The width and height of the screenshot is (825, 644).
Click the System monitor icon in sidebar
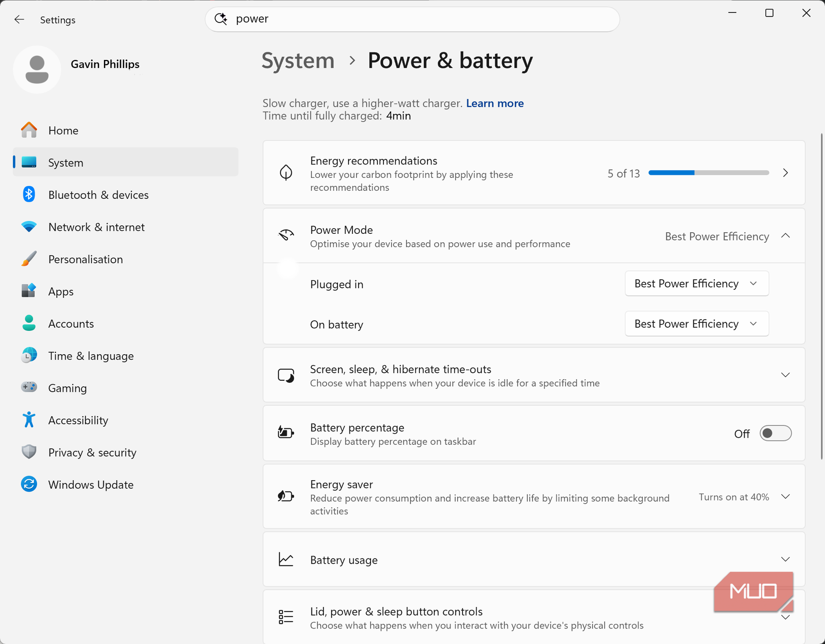(29, 162)
